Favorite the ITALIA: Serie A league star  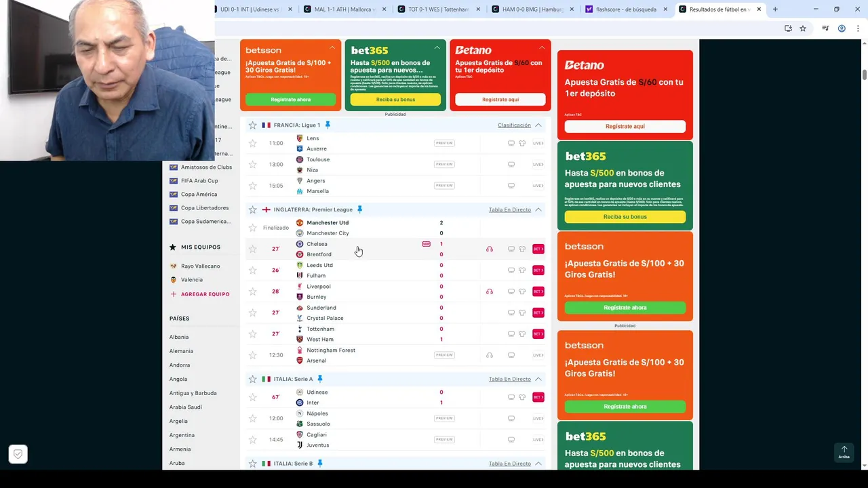point(253,380)
